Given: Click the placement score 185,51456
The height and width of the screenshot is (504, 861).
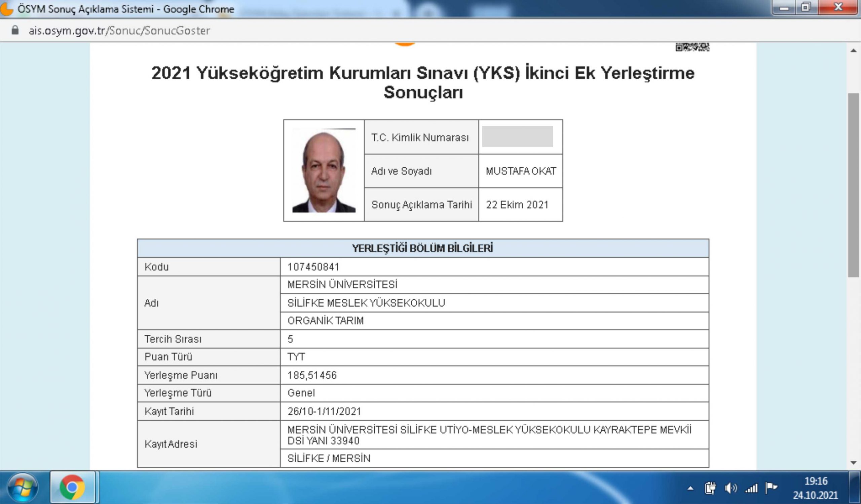Looking at the screenshot, I should 312,375.
